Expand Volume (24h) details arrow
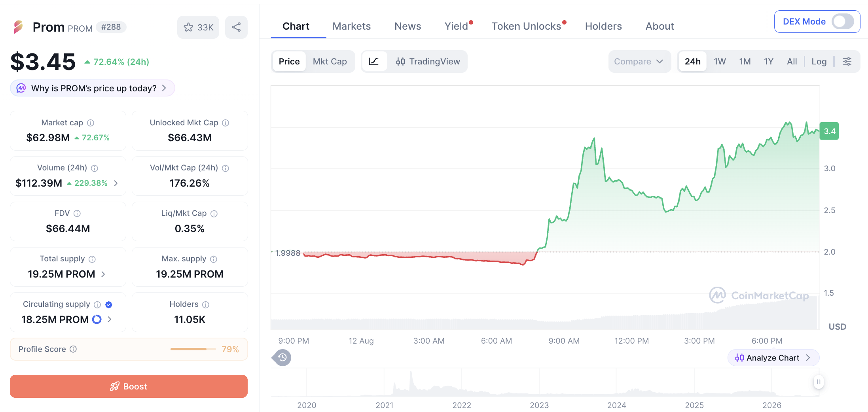 click(116, 183)
